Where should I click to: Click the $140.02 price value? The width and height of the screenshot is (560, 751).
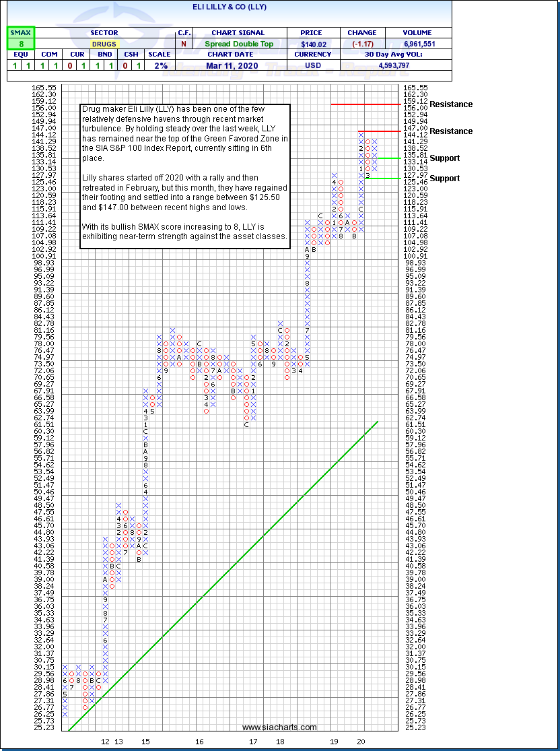coord(312,44)
